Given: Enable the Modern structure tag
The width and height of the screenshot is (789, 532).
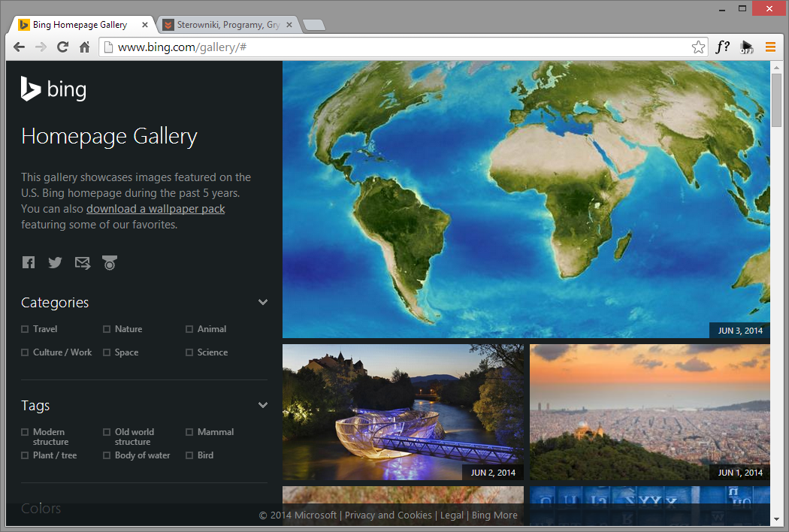Looking at the screenshot, I should click(x=25, y=432).
